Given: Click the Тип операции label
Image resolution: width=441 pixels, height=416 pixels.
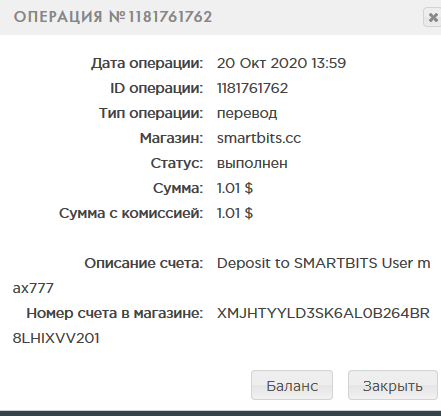Looking at the screenshot, I should coord(151,113).
